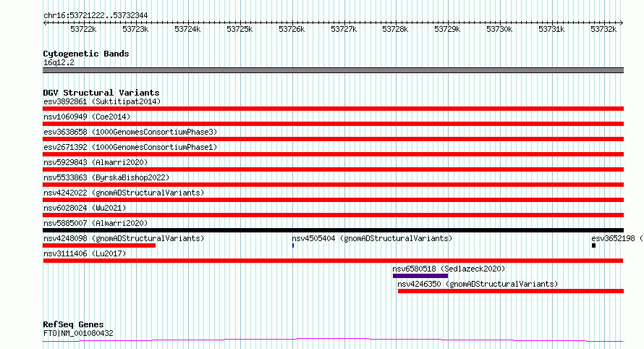Click the grey 16q12.2 cytogenetic band bar
The height and width of the screenshot is (349, 644).
333,70
